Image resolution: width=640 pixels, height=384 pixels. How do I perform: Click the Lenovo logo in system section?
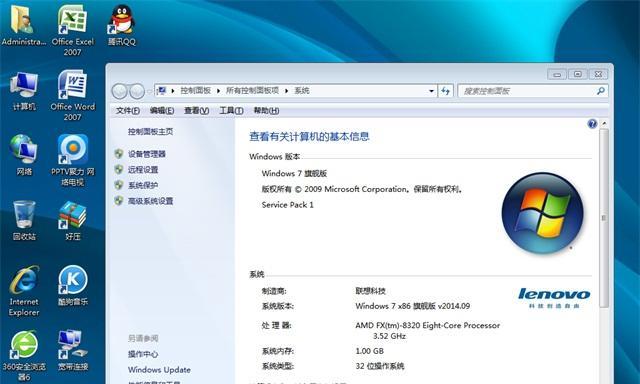point(554,298)
